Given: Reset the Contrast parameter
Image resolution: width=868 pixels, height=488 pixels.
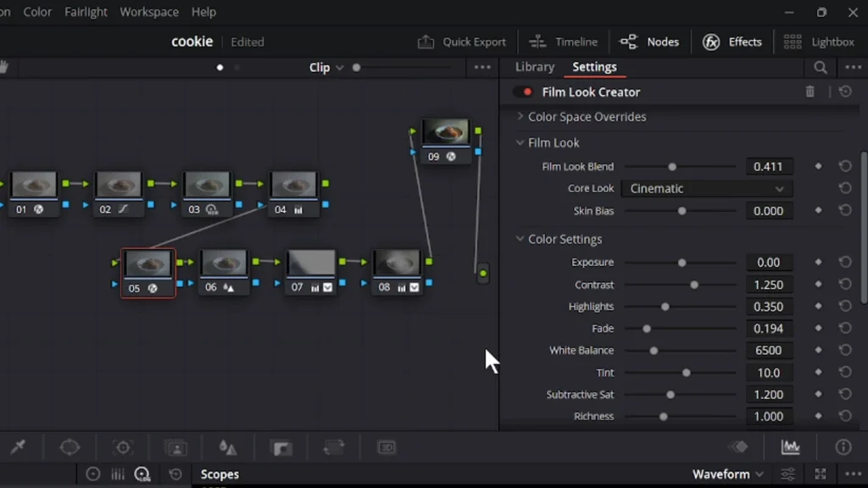Looking at the screenshot, I should [x=845, y=285].
